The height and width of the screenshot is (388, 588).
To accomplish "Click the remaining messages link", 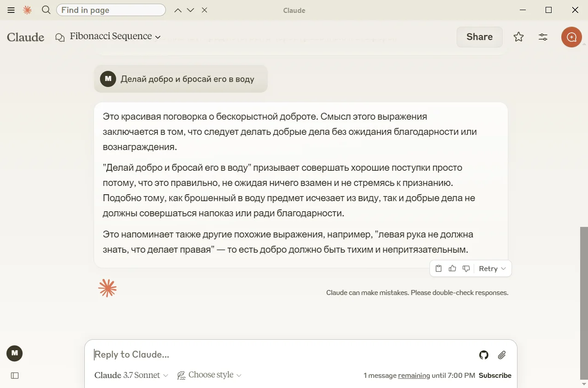I will (414, 376).
